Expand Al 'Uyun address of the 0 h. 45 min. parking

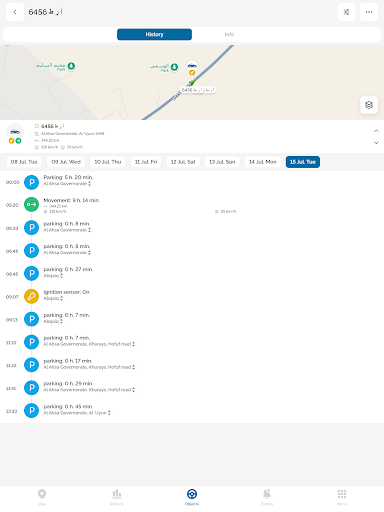(x=109, y=413)
